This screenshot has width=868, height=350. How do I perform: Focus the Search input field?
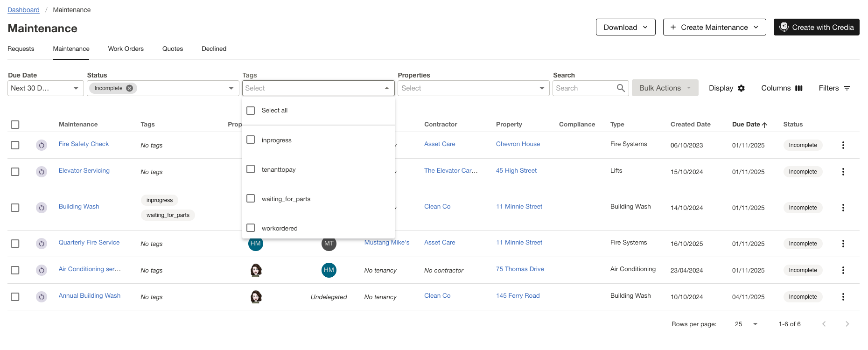(583, 88)
